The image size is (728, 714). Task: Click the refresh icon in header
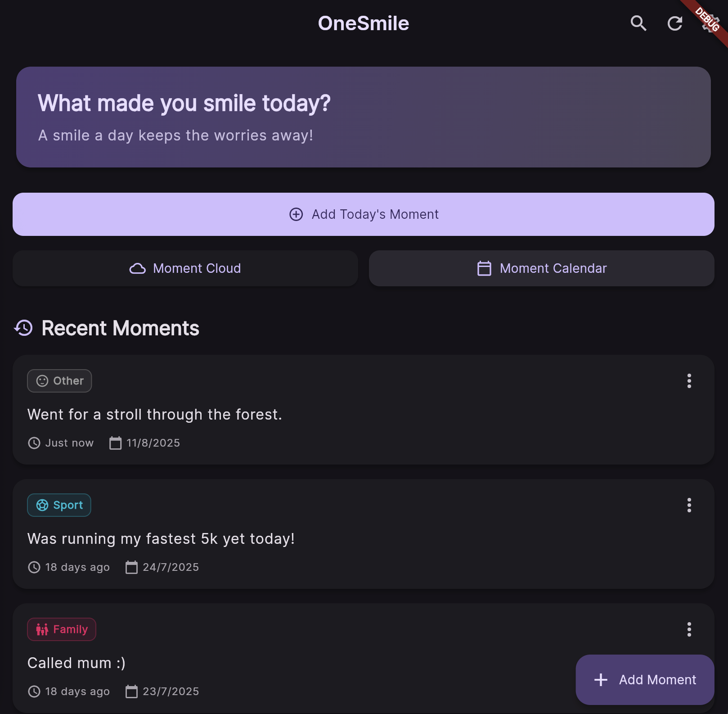(x=674, y=23)
